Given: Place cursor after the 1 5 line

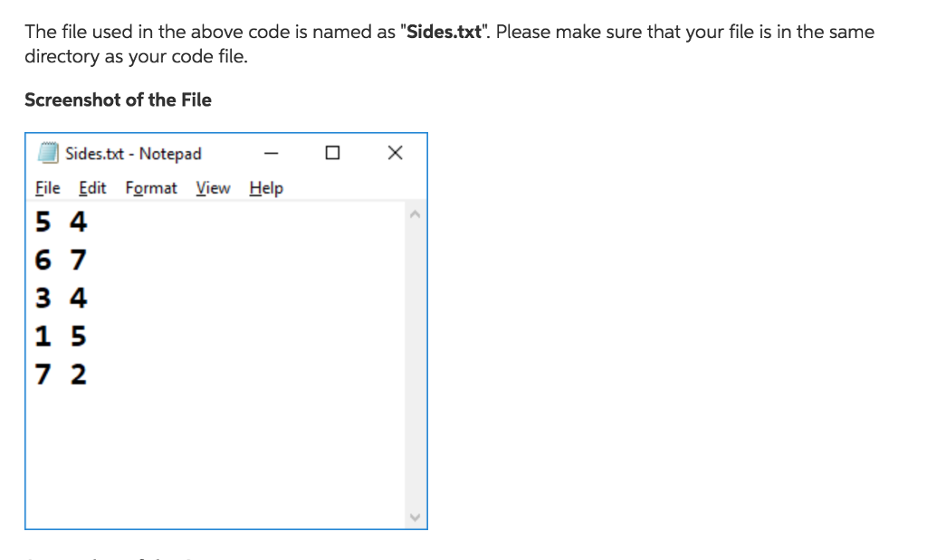Looking at the screenshot, I should pos(100,336).
